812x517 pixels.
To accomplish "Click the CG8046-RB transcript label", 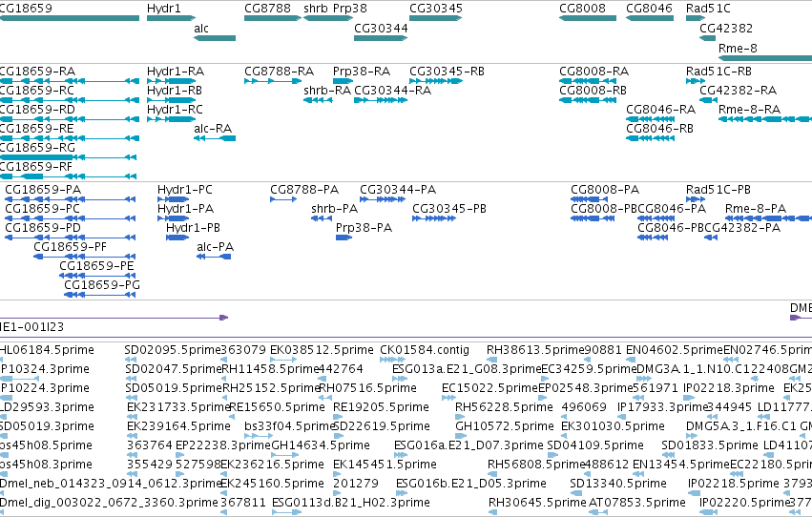I will [659, 129].
